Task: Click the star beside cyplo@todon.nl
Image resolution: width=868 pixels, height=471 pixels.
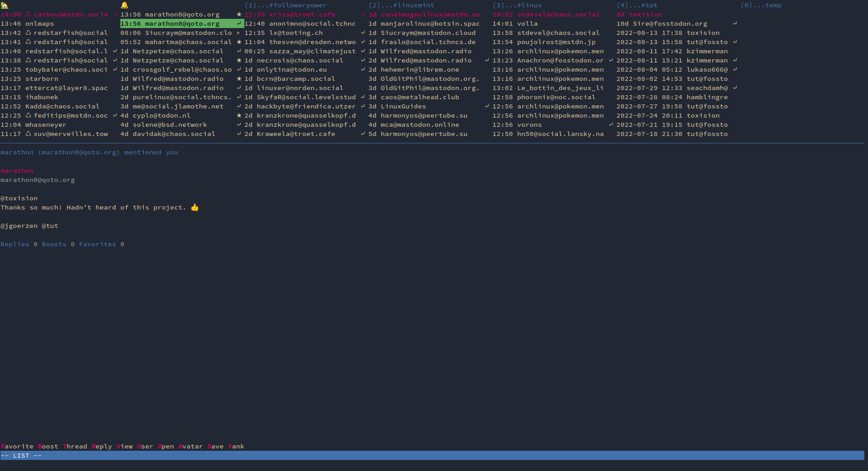Action: tap(239, 115)
